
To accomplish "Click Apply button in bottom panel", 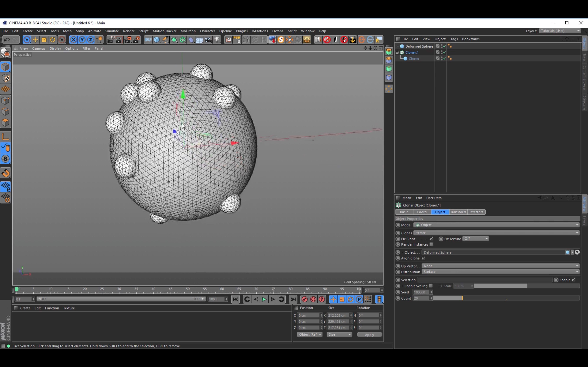I will tap(369, 334).
